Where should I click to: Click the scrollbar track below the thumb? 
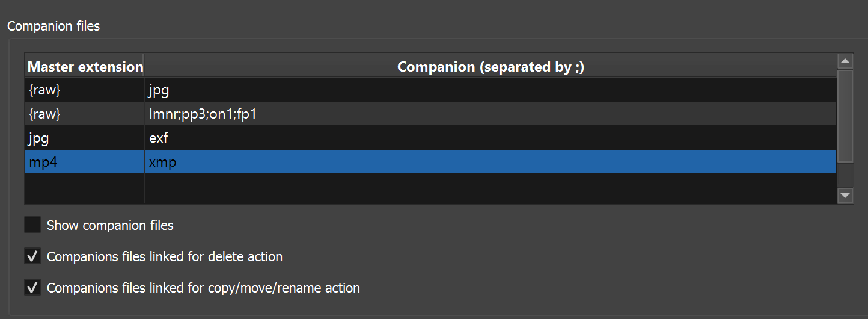845,175
